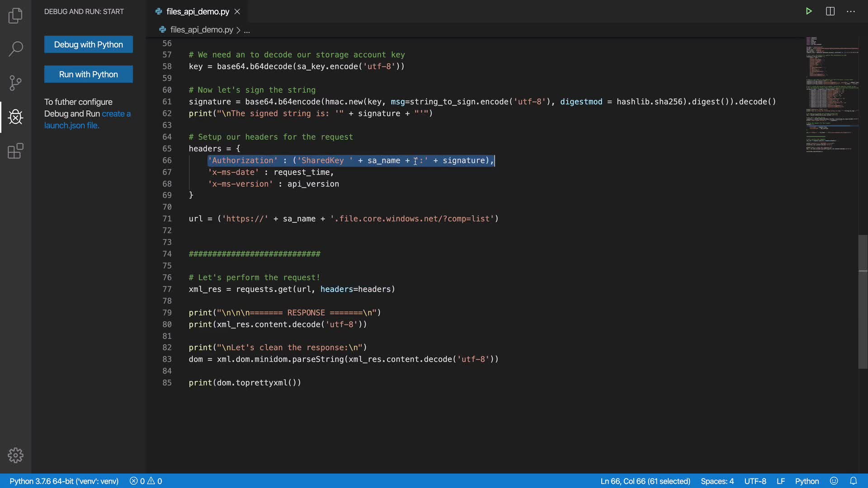Click the Debug with Python button

(x=89, y=44)
